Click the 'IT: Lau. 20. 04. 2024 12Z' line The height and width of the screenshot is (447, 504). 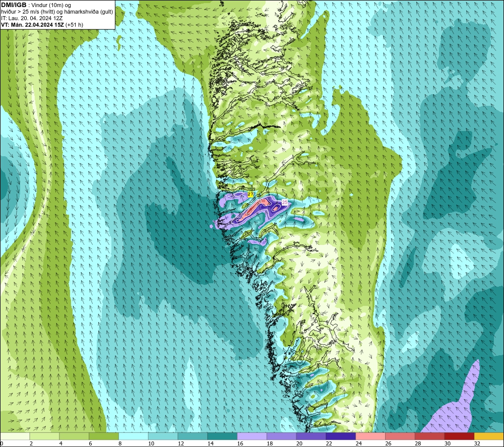pos(32,18)
